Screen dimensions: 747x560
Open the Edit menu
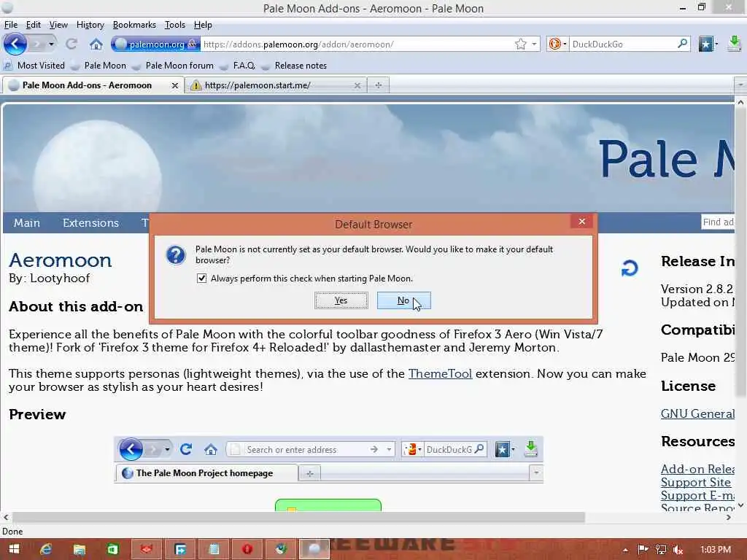point(33,25)
